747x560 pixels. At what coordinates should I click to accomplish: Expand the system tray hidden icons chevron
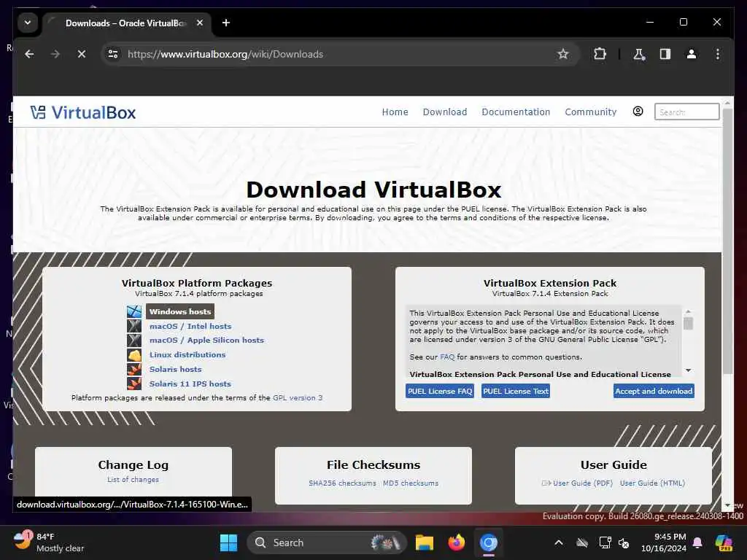coord(558,542)
